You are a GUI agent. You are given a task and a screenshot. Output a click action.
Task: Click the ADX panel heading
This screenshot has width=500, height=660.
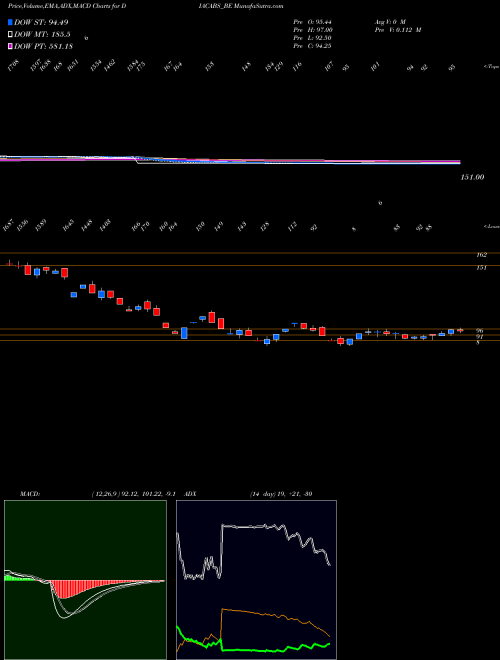tap(191, 494)
